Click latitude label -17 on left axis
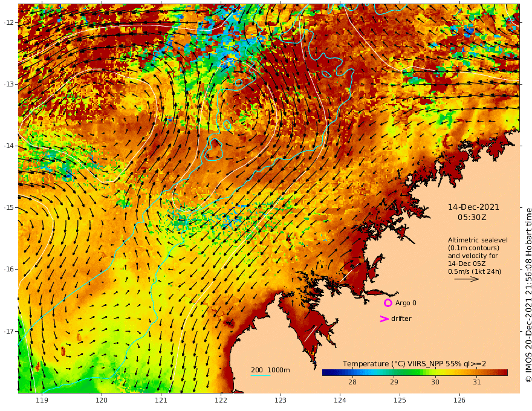This screenshot has width=532, height=411. (x=10, y=331)
